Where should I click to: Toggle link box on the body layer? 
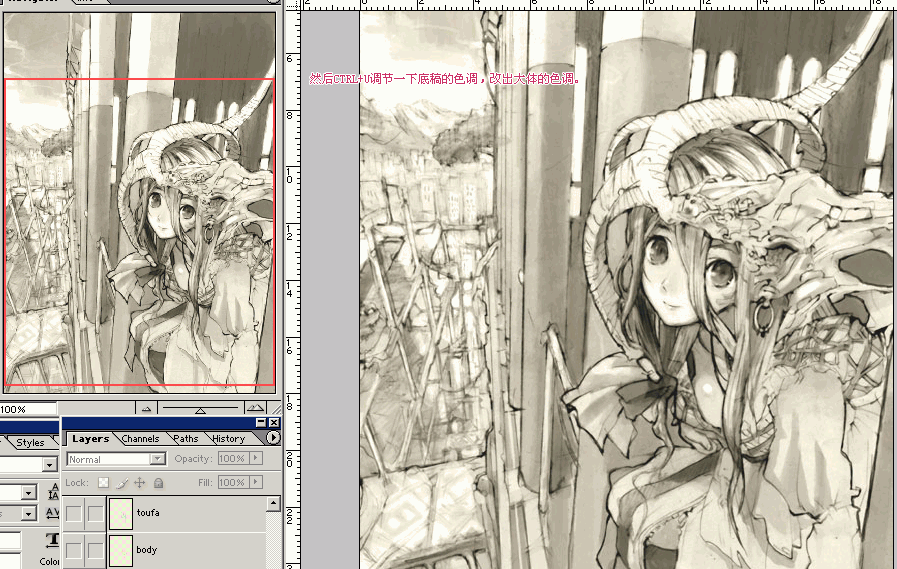click(x=96, y=551)
